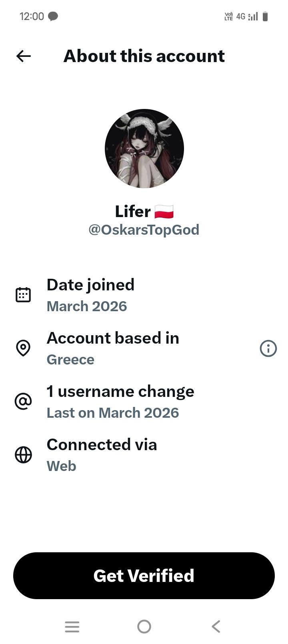Open the Lifer profile picture
Image resolution: width=288 pixels, height=644 pixels.
pyautogui.click(x=144, y=149)
